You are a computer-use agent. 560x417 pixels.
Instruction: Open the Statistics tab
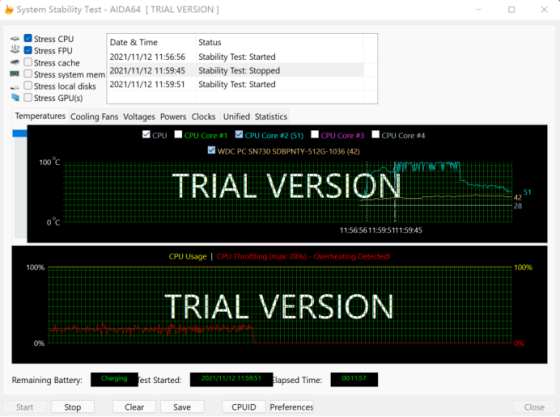[x=271, y=117]
